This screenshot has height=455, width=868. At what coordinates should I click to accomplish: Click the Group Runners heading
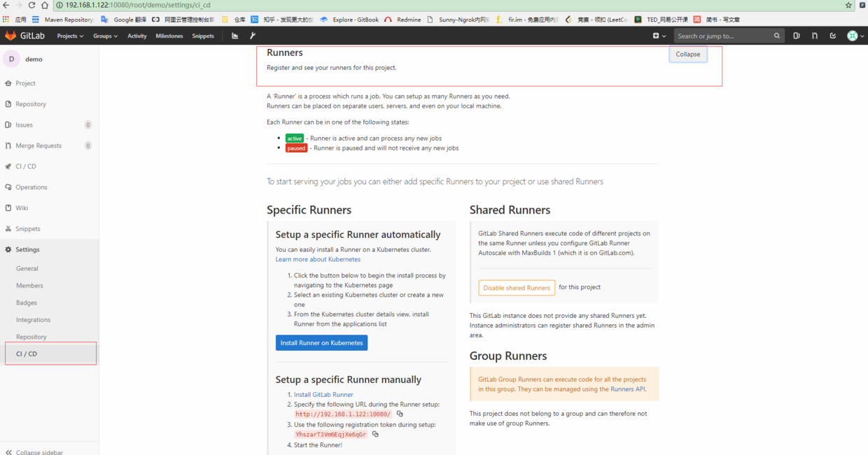pos(508,356)
